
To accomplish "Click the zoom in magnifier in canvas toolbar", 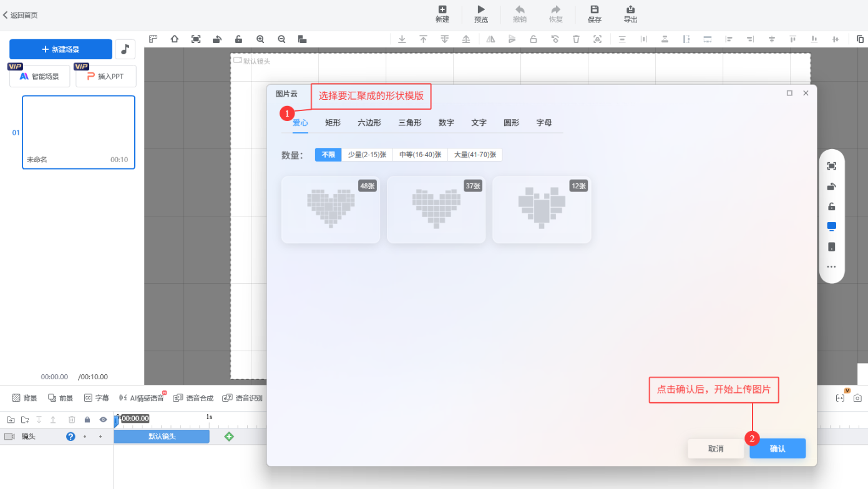I will click(260, 39).
